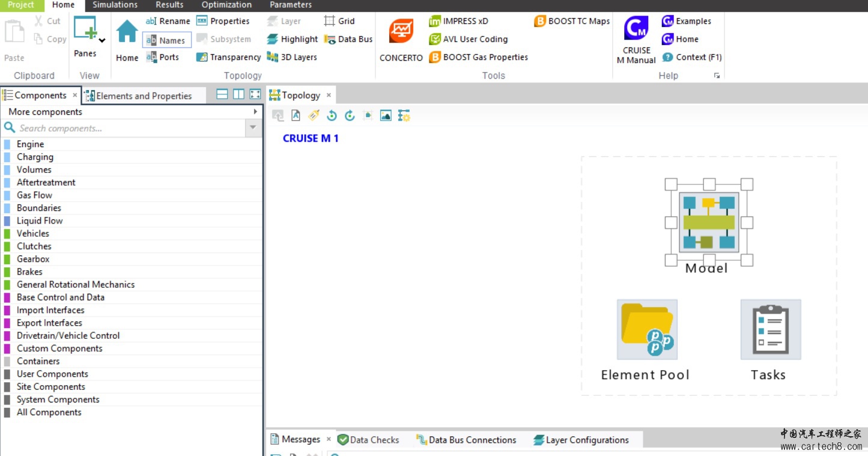Image resolution: width=868 pixels, height=456 pixels.
Task: Open the Layer Configurations tab
Action: (x=581, y=440)
